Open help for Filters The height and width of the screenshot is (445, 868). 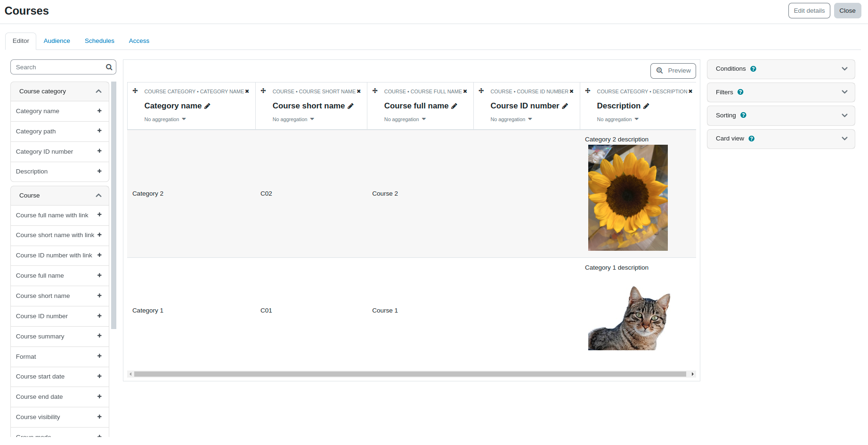coord(740,92)
